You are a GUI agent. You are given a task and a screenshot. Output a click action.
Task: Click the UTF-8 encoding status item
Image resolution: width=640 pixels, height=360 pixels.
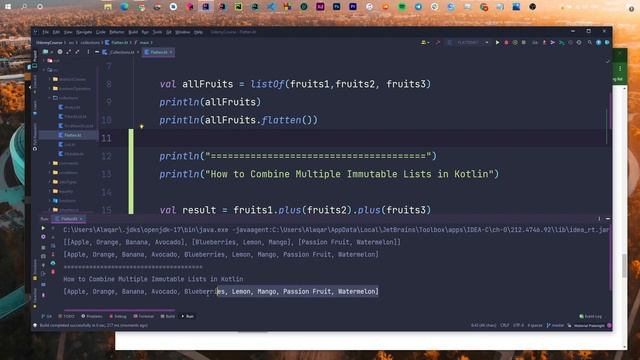[518, 326]
